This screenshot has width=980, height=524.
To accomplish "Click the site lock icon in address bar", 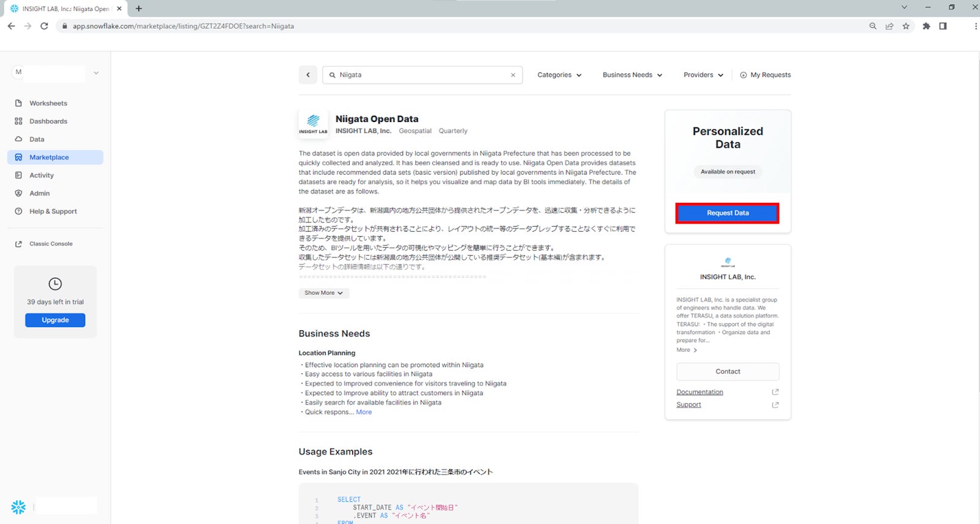I will [x=64, y=26].
